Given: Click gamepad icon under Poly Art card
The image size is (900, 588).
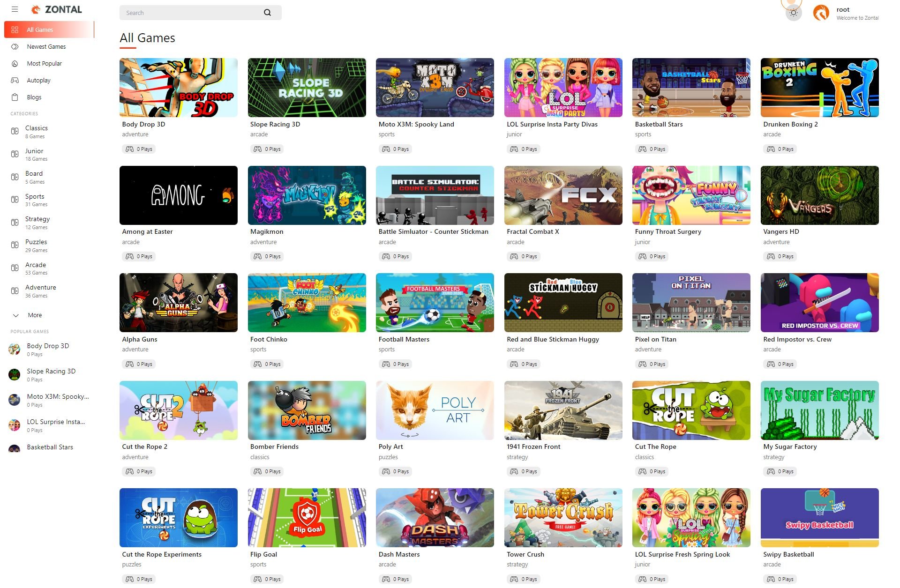Looking at the screenshot, I should coord(386,471).
